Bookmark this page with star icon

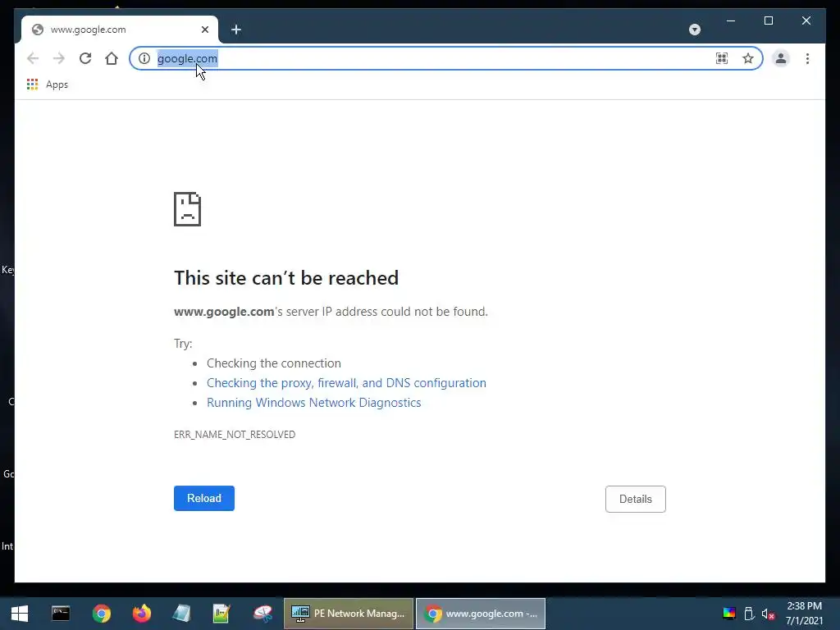(x=748, y=58)
